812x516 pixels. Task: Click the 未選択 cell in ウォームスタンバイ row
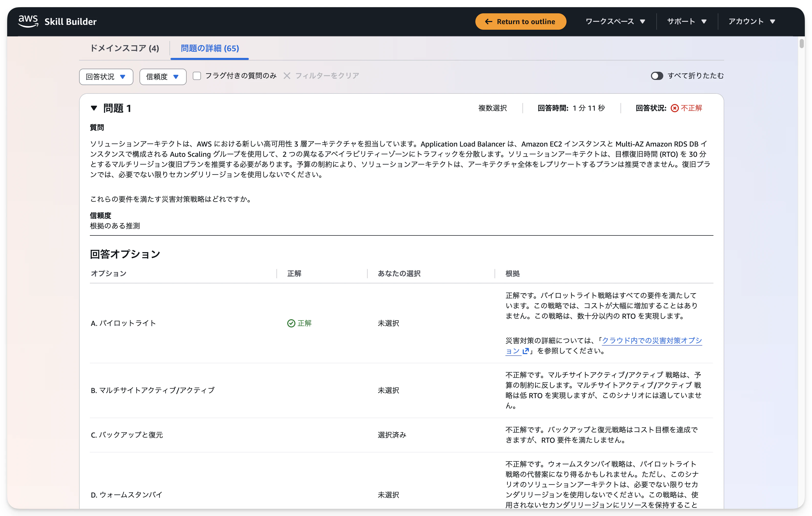click(x=389, y=495)
